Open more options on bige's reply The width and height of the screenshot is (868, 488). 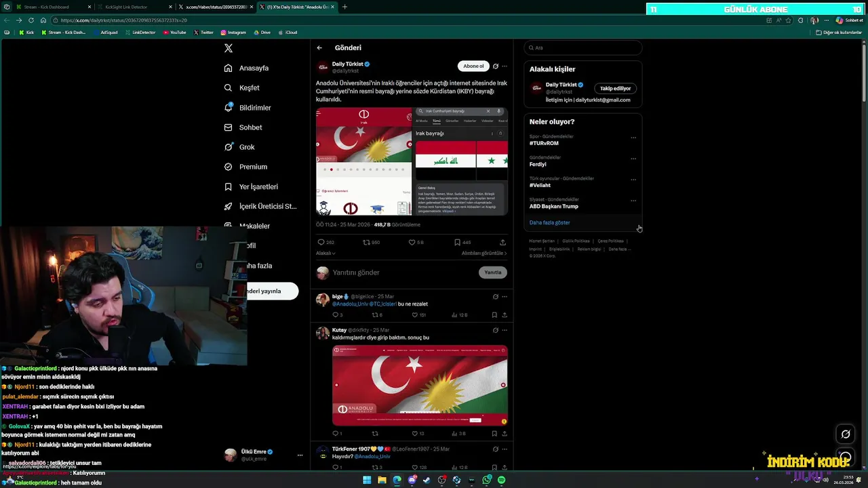pos(504,297)
